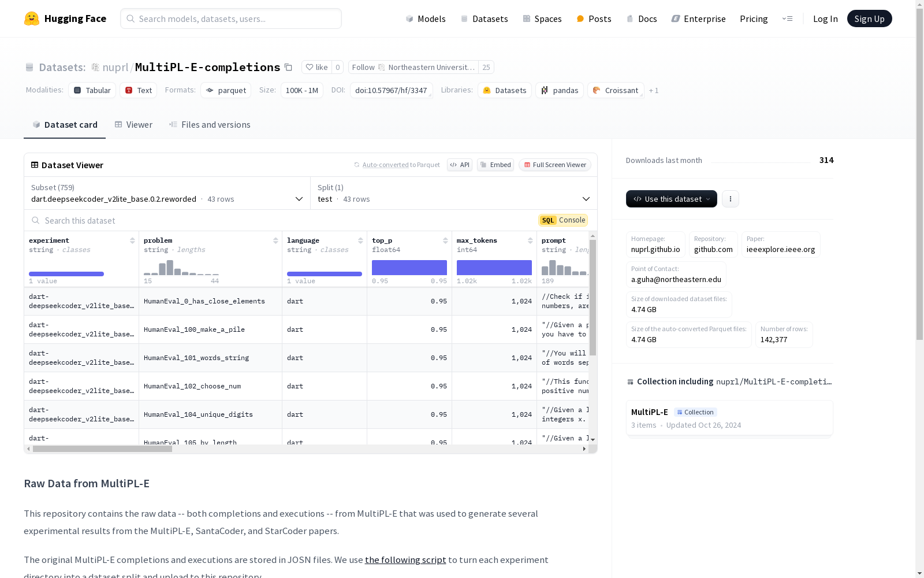The height and width of the screenshot is (578, 924).
Task: Sort by the experiment column arrows
Action: click(x=132, y=240)
